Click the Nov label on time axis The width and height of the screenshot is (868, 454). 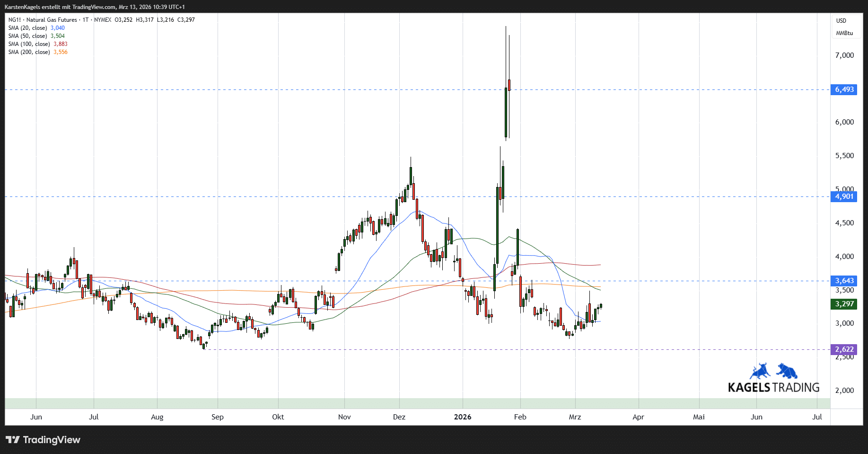[x=344, y=417]
